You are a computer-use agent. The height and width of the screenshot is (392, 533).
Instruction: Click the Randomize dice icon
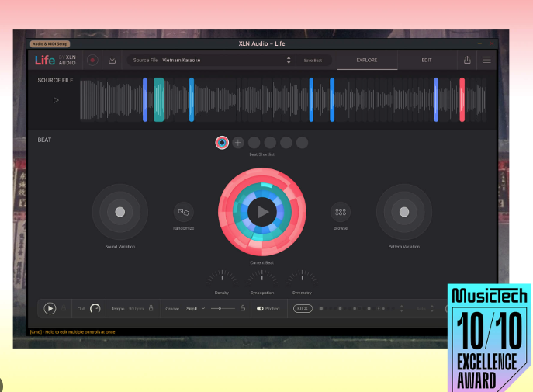(x=184, y=212)
